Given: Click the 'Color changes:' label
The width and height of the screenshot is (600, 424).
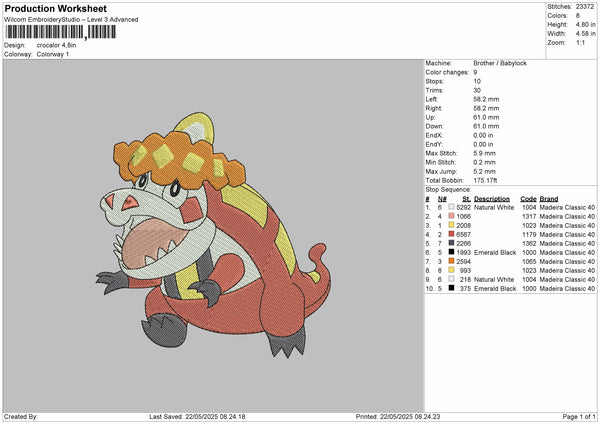Looking at the screenshot, I should (x=447, y=72).
